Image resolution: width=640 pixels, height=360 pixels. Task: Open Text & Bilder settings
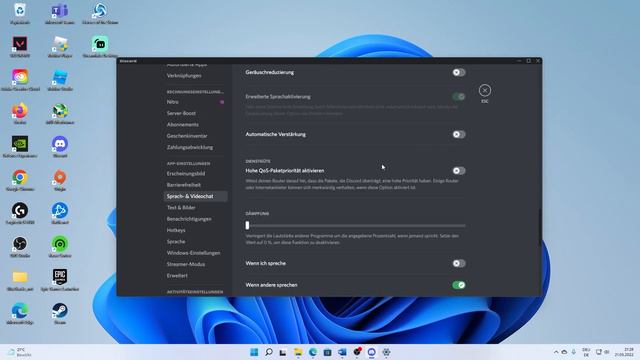click(x=181, y=208)
